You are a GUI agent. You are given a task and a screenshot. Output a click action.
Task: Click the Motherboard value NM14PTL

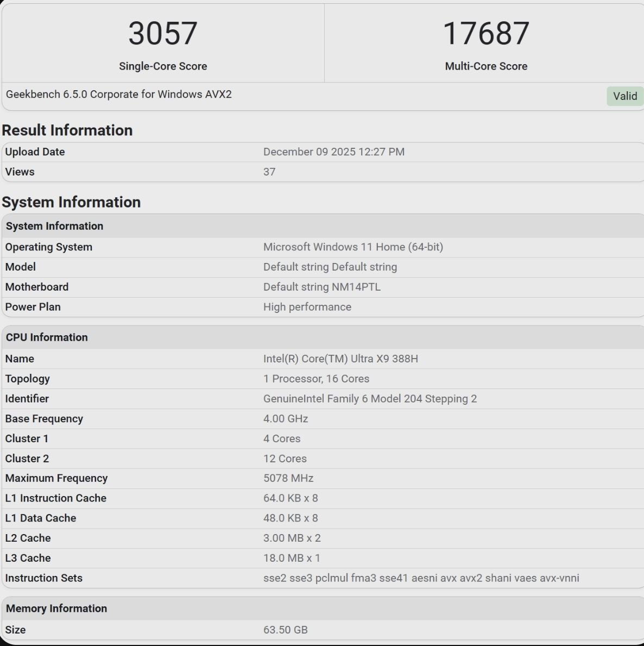(321, 287)
